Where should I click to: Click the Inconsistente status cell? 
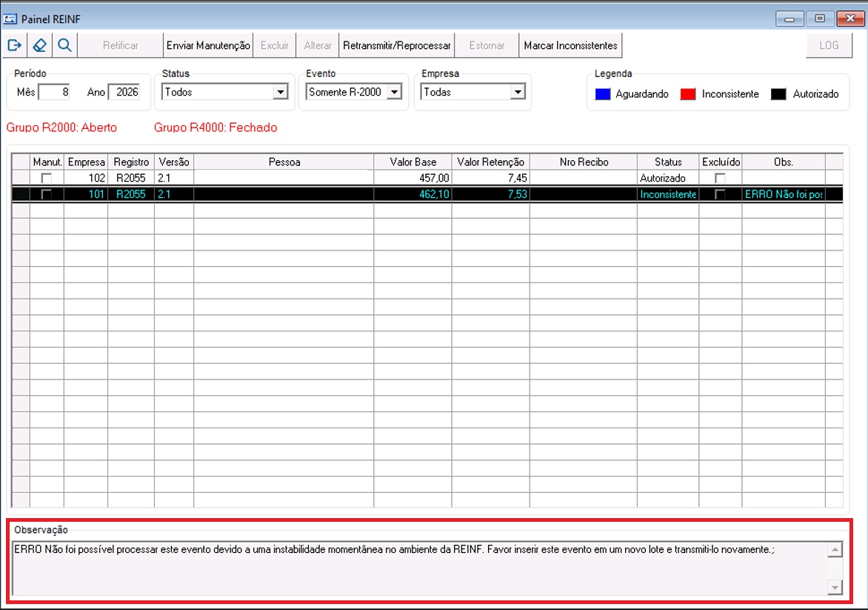click(668, 194)
